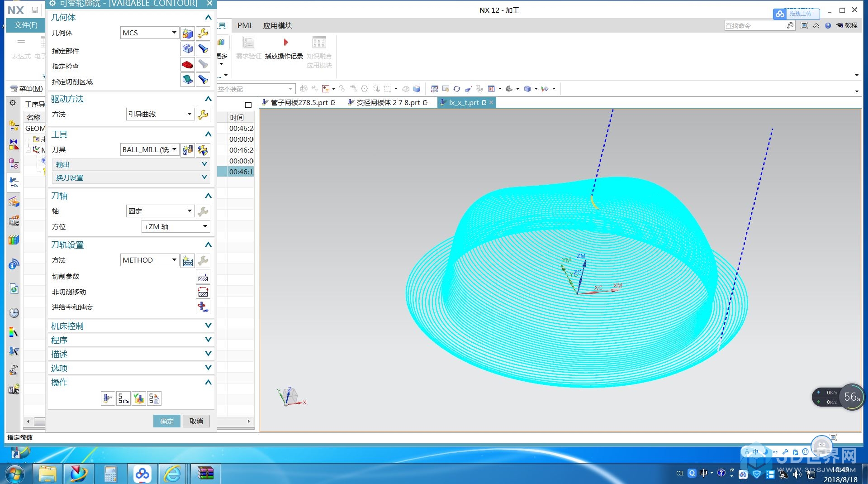Edit the BALL_MILL tool with the display icon

click(203, 150)
